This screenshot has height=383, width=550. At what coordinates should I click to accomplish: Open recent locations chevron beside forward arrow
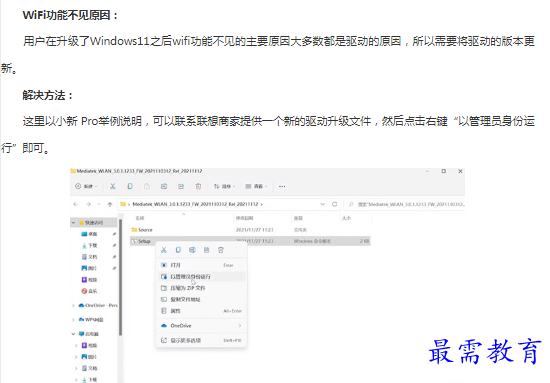coord(99,204)
